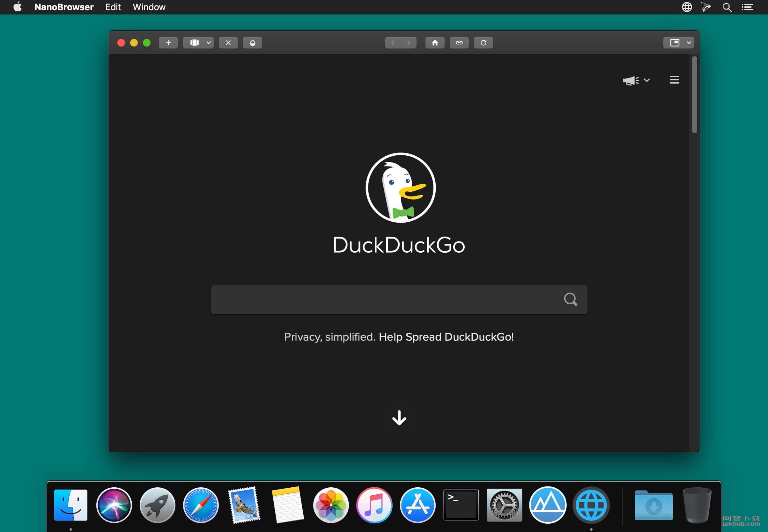Go back with the left arrow
This screenshot has width=768, height=532.
393,43
